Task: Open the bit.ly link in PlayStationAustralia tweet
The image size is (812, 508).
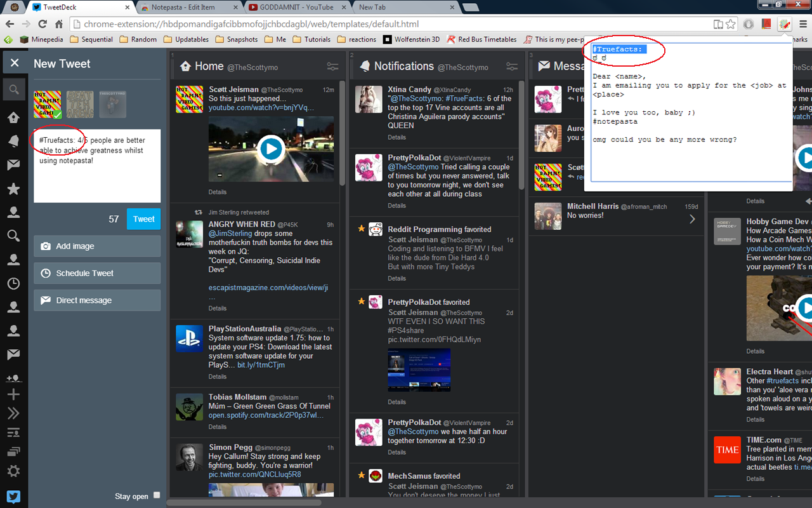Action: (261, 365)
